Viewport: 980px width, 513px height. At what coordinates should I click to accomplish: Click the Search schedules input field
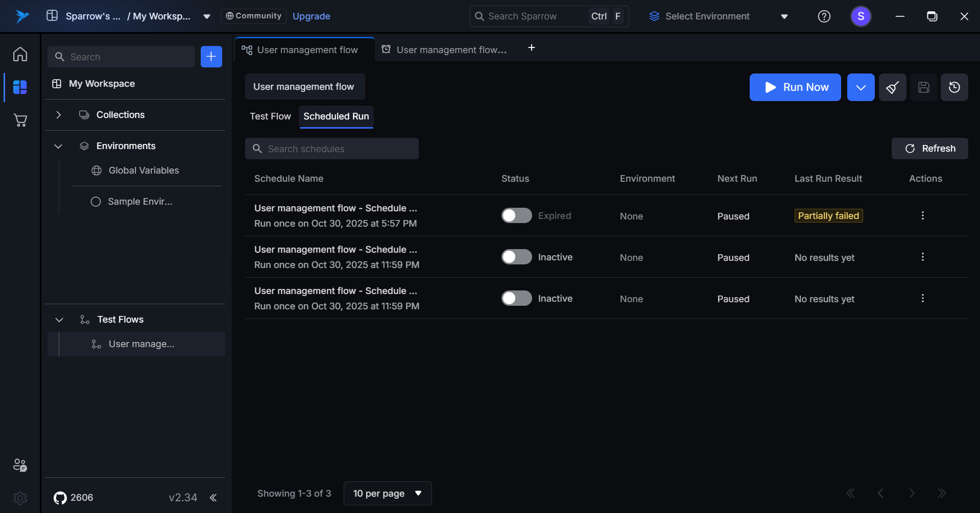[x=332, y=149]
